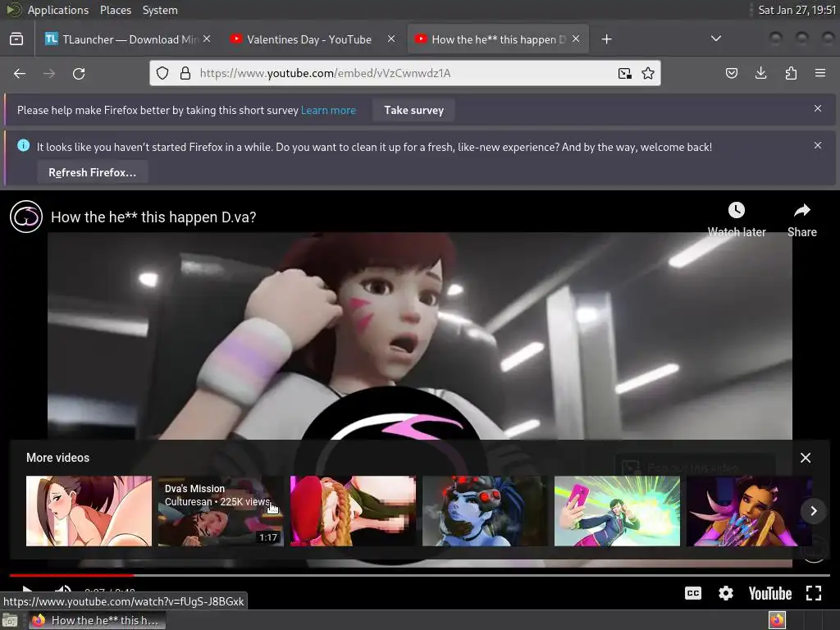Screen dimensions: 840x630
Task: Click the Watch later clock icon
Action: pyautogui.click(x=737, y=210)
